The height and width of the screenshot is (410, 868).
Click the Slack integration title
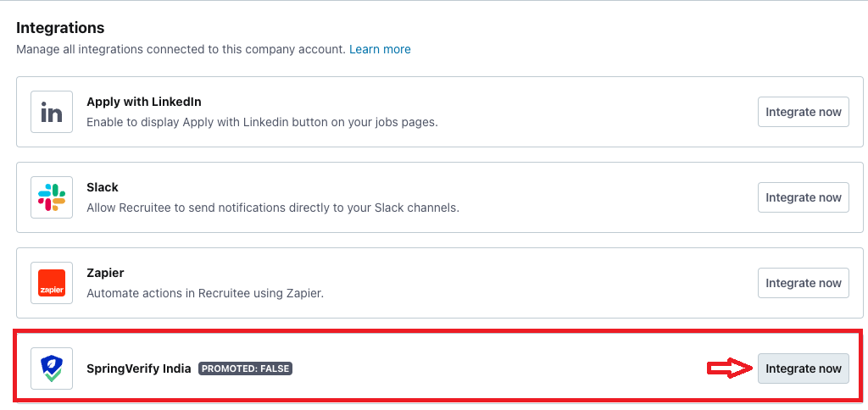(103, 187)
